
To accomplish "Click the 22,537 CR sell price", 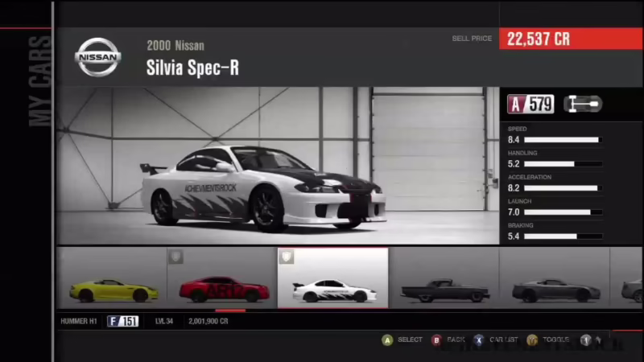I will [539, 39].
